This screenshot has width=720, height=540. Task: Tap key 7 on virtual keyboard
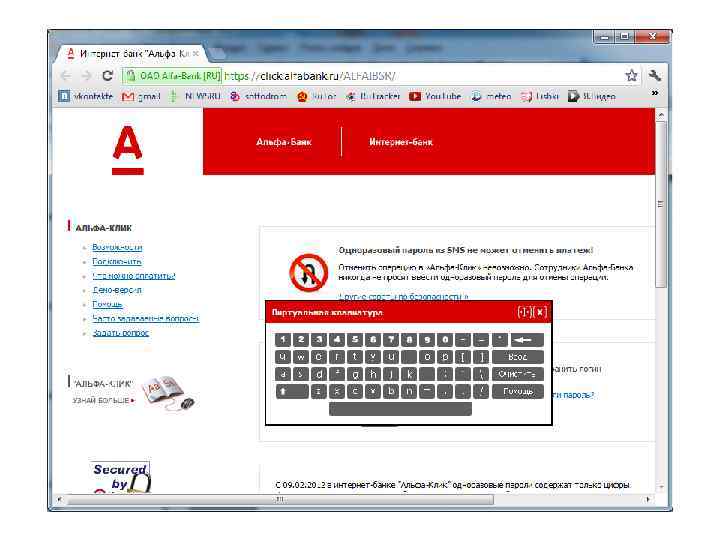coord(391,340)
